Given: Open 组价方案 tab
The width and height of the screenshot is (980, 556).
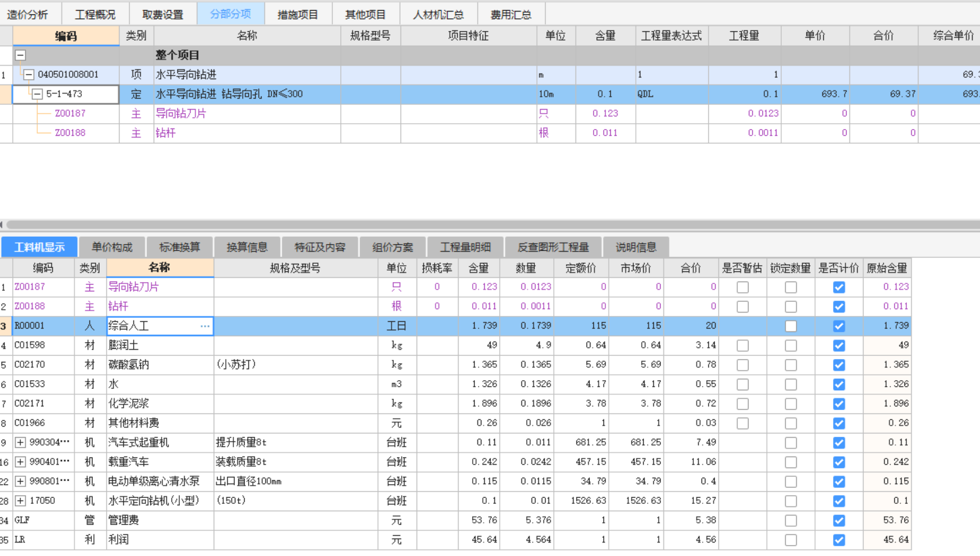Looking at the screenshot, I should click(393, 247).
